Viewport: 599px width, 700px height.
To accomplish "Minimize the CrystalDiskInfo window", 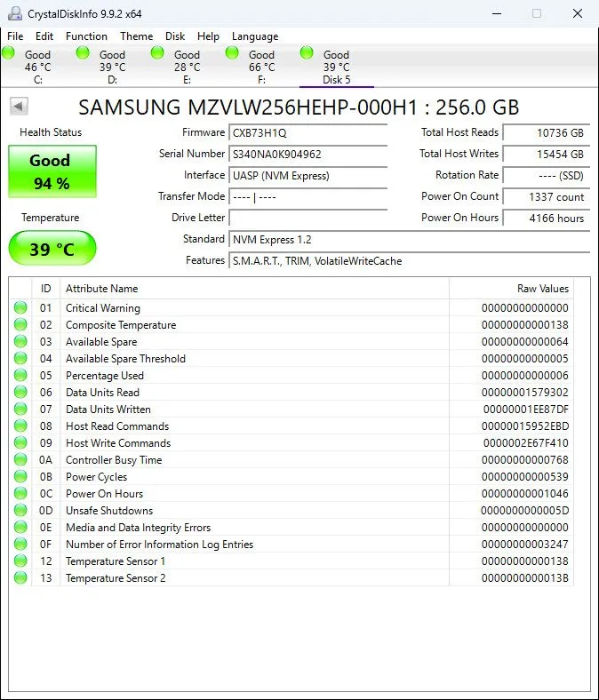I will coord(497,13).
